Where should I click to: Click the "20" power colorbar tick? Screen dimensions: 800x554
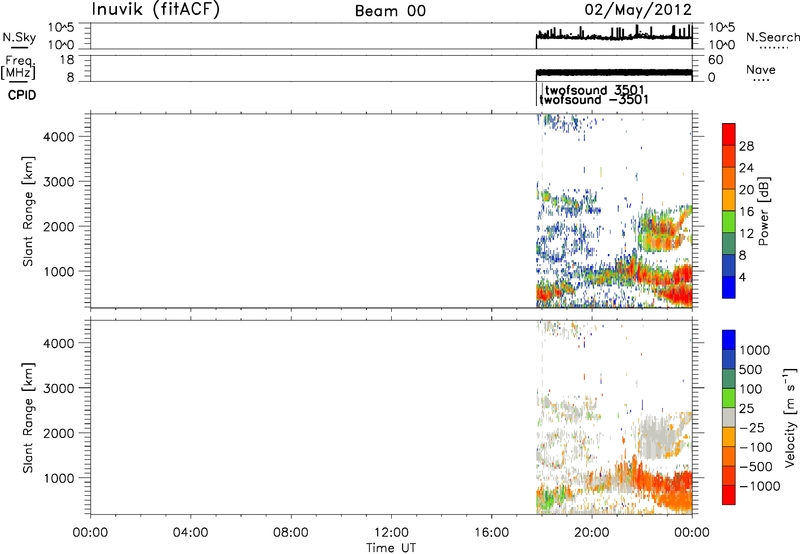click(x=746, y=190)
